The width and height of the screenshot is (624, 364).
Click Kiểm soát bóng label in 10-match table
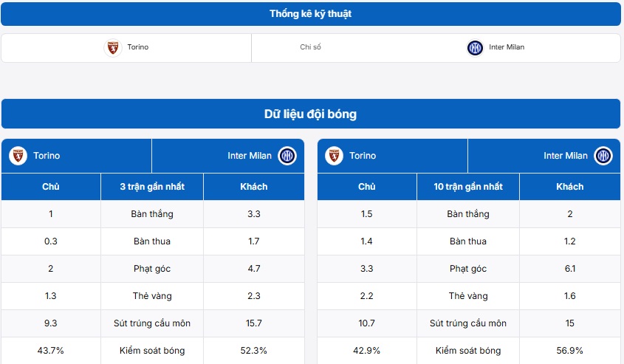click(x=468, y=351)
